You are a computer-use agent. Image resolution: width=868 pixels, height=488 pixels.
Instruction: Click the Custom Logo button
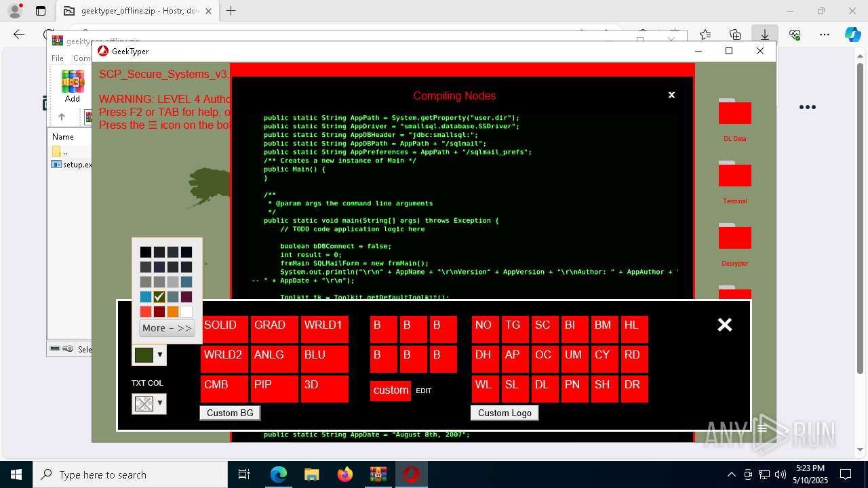[x=505, y=413]
